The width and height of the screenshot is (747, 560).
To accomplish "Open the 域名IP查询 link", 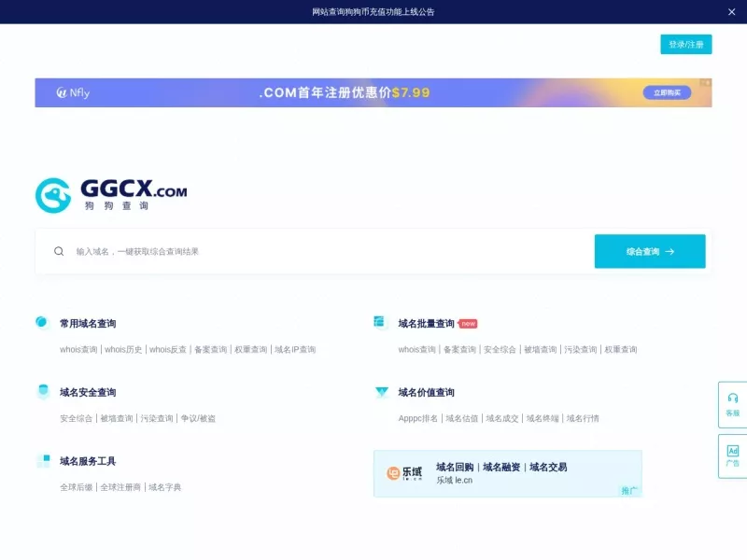I will 295,349.
